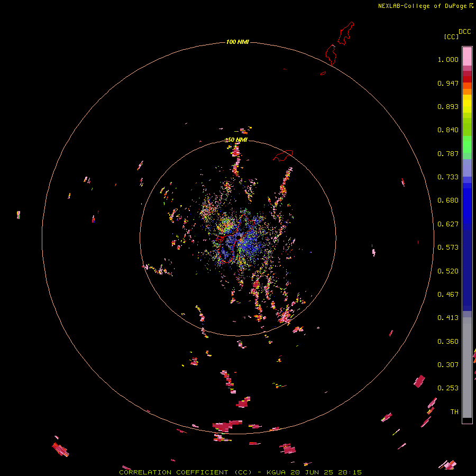Click the [CC] units label
This screenshot has height=476, width=476.
[452, 36]
